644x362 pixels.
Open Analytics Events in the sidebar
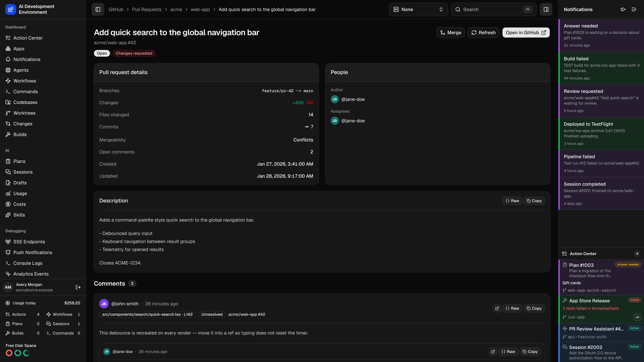click(x=43, y=274)
